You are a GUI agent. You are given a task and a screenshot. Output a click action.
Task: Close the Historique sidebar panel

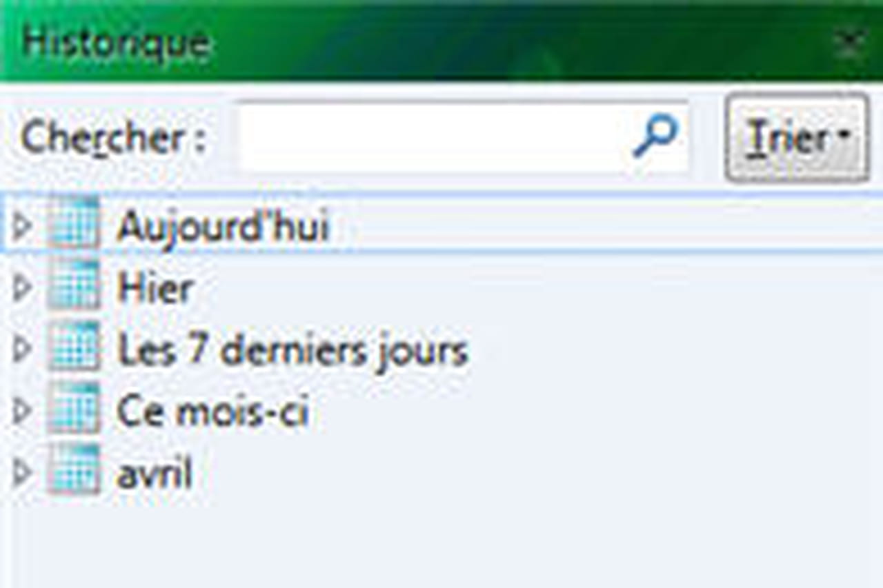point(850,43)
